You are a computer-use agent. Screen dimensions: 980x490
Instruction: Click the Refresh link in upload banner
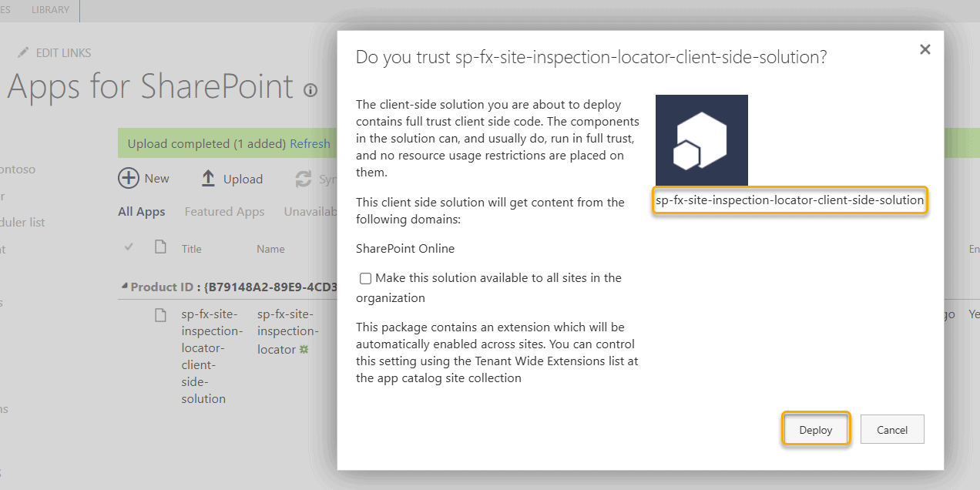(x=310, y=143)
